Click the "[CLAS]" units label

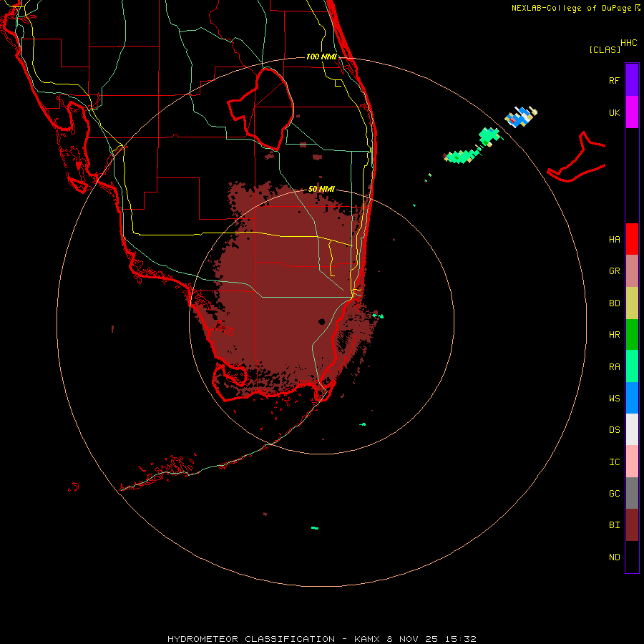pos(605,49)
